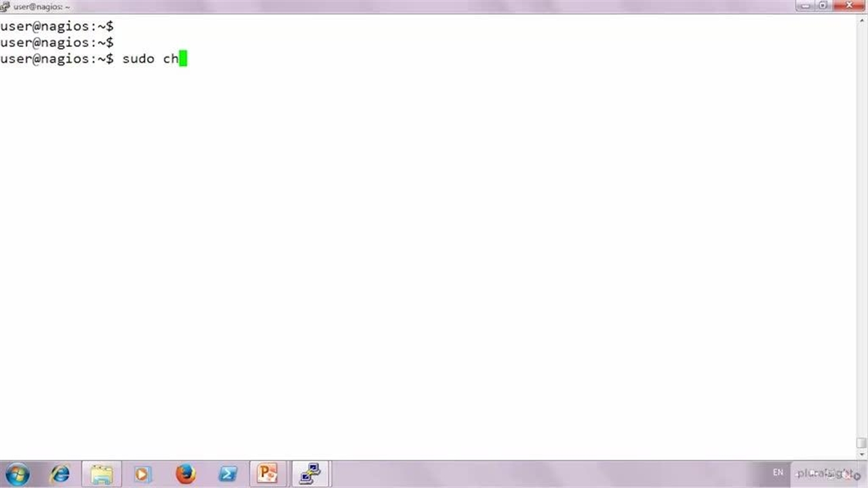This screenshot has height=488, width=868.
Task: Click the terminal scrollbar on the right edge
Action: pyautogui.click(x=861, y=237)
